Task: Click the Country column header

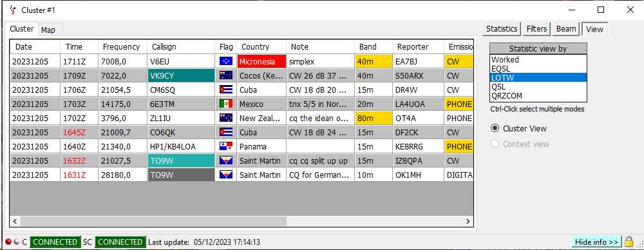Action: click(261, 47)
